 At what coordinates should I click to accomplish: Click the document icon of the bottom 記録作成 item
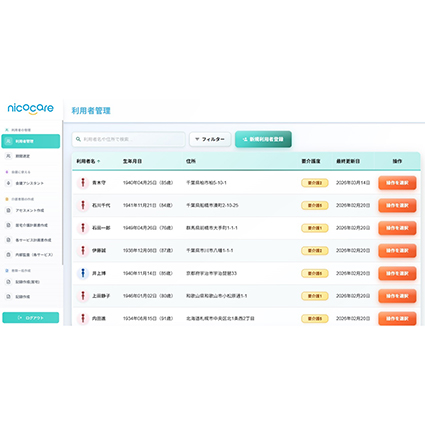[9, 296]
